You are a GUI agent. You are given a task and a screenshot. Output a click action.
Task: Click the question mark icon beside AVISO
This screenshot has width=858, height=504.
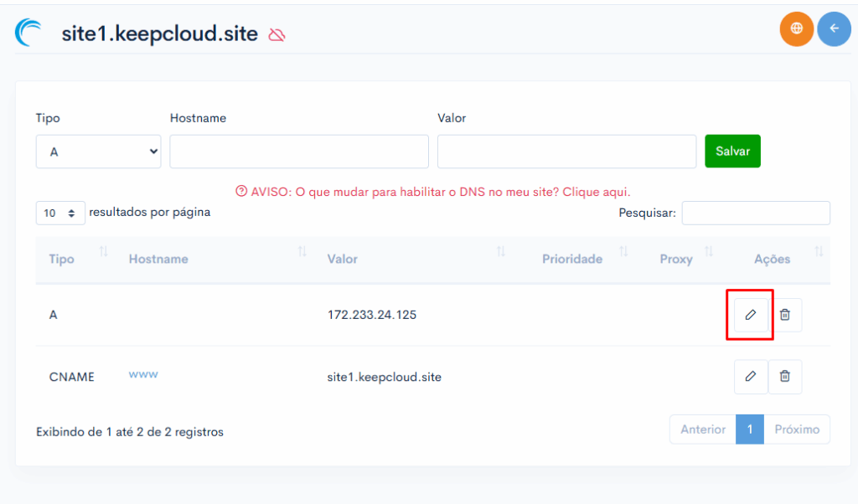[x=241, y=192]
